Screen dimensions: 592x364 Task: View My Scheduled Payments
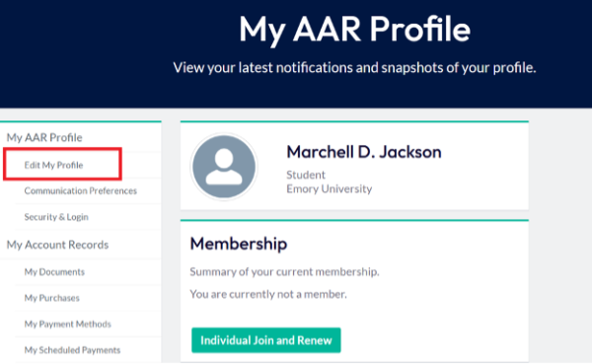72,350
